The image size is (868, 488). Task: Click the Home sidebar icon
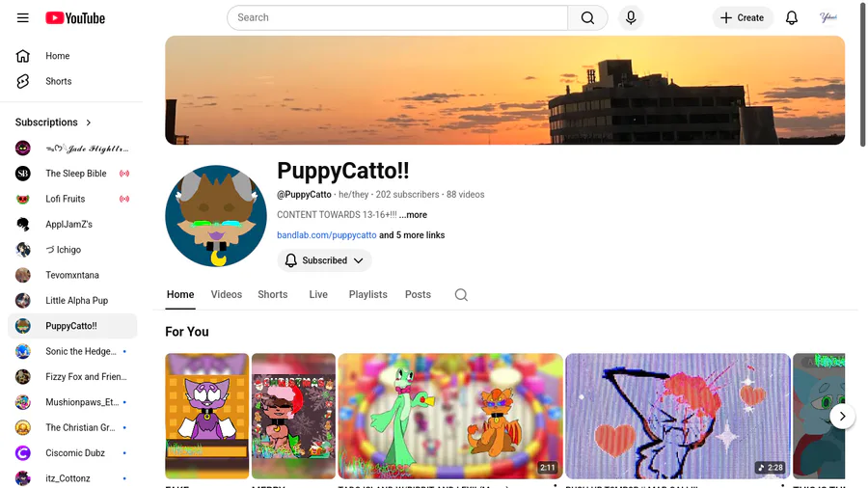click(x=23, y=56)
